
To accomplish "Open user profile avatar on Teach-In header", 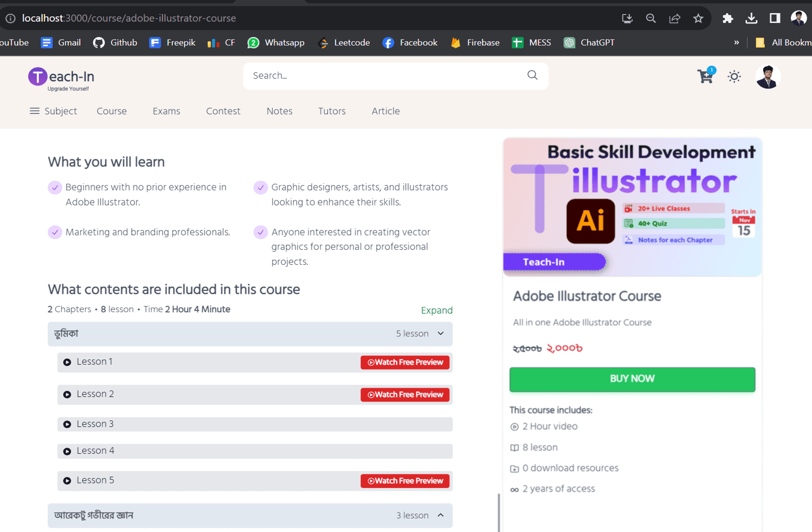I will [768, 77].
